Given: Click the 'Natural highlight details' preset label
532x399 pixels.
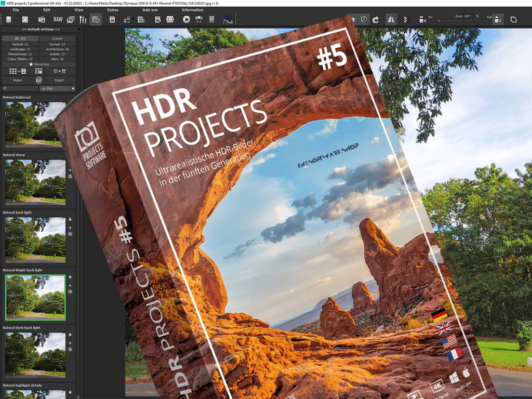Looking at the screenshot, I should 22,385.
